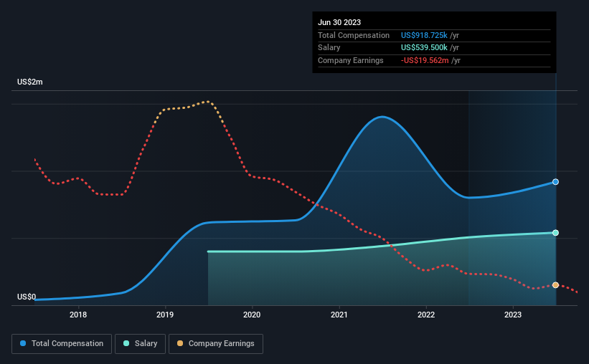Click the blue Total Compensation data point marker
This screenshot has width=589, height=364.
tap(555, 182)
